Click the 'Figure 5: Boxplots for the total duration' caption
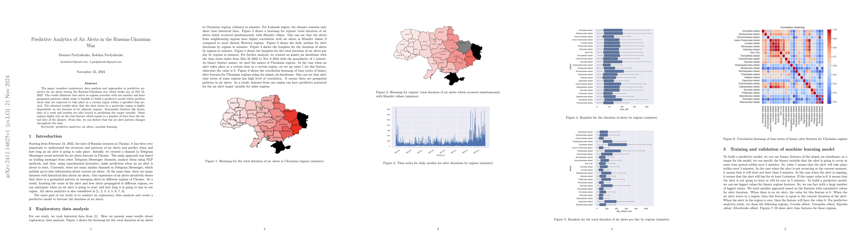Image resolution: width=868 pixels, height=246 pixels. pyautogui.click(x=611, y=219)
